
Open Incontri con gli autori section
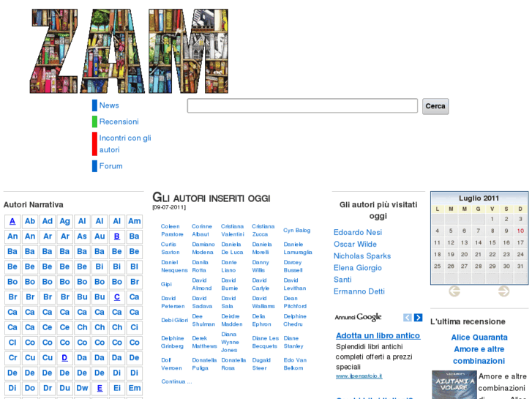point(125,143)
